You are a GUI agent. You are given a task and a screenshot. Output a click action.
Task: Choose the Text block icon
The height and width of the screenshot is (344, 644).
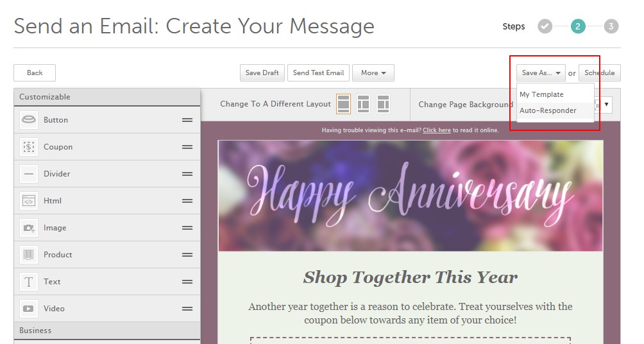point(29,282)
